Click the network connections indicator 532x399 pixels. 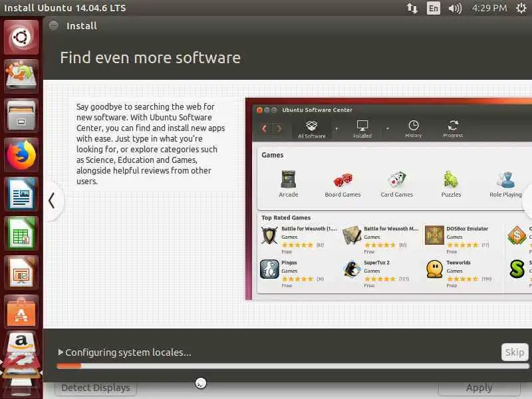pos(412,8)
